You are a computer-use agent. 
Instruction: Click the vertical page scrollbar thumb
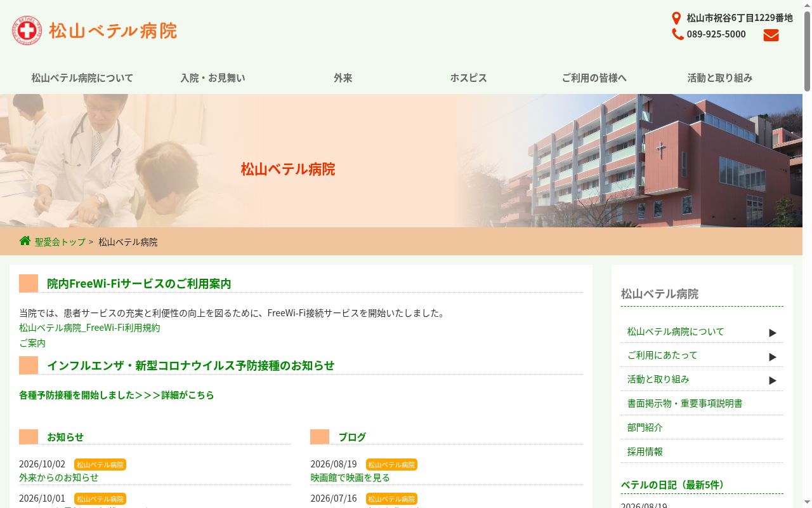[807, 51]
